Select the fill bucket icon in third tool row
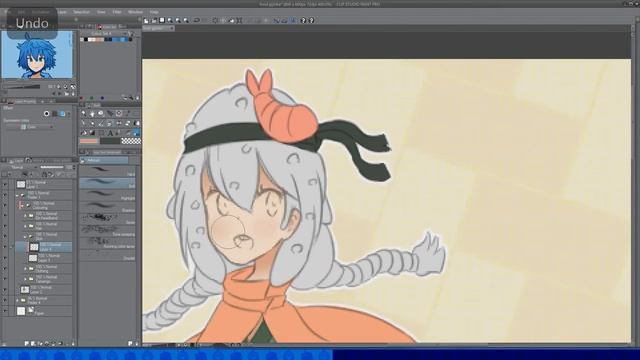The height and width of the screenshot is (360, 640). (x=84, y=133)
